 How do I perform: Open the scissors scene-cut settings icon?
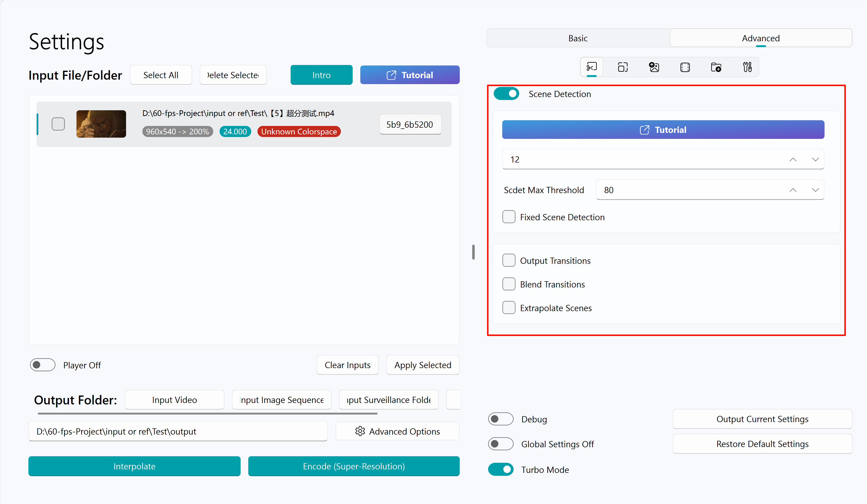click(591, 67)
